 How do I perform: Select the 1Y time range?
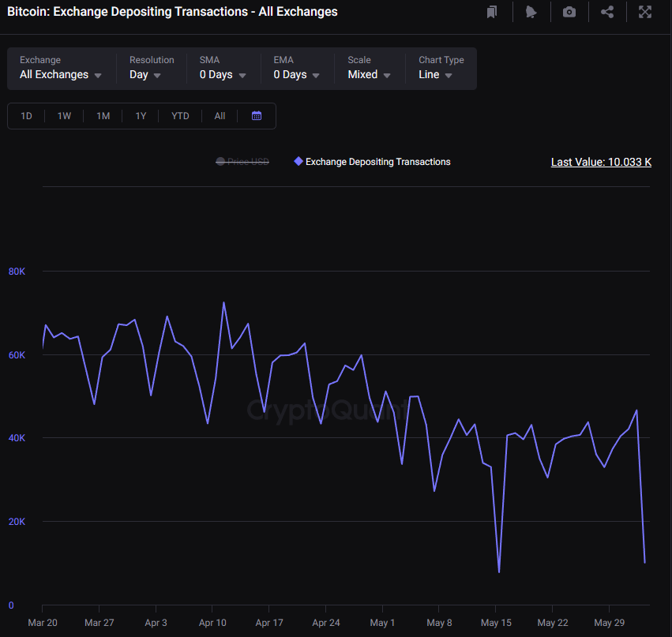[141, 116]
